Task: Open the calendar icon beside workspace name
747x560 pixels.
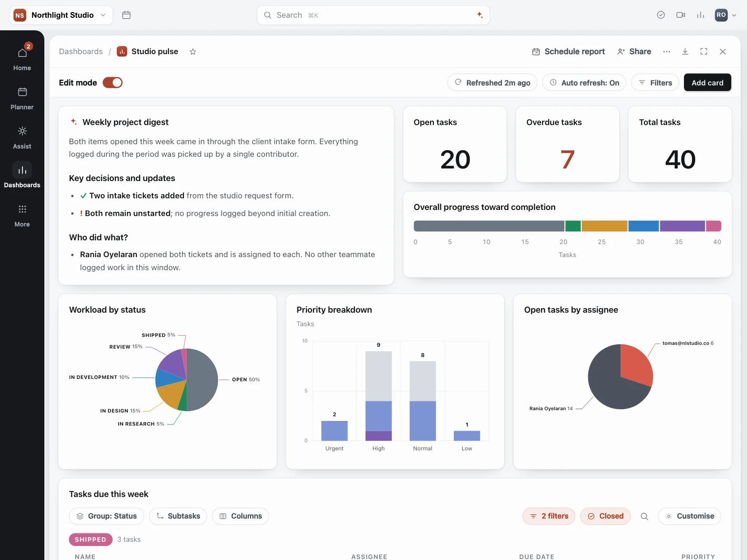Action: (x=126, y=15)
